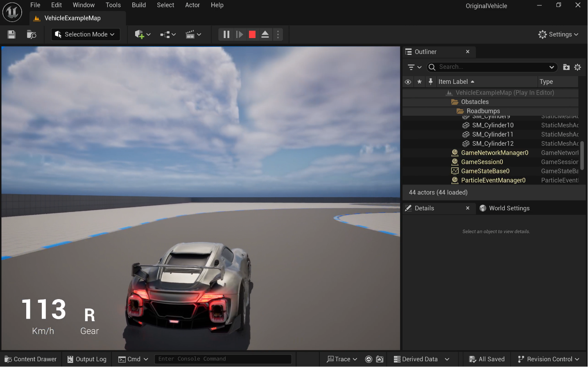The image size is (588, 367).
Task: Click the star column header
Action: pos(419,82)
